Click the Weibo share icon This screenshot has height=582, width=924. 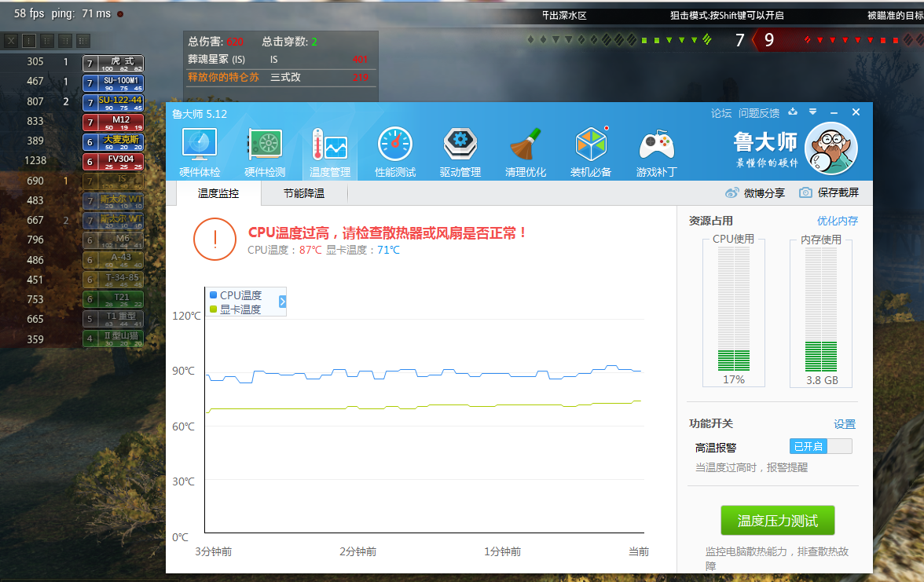(732, 192)
